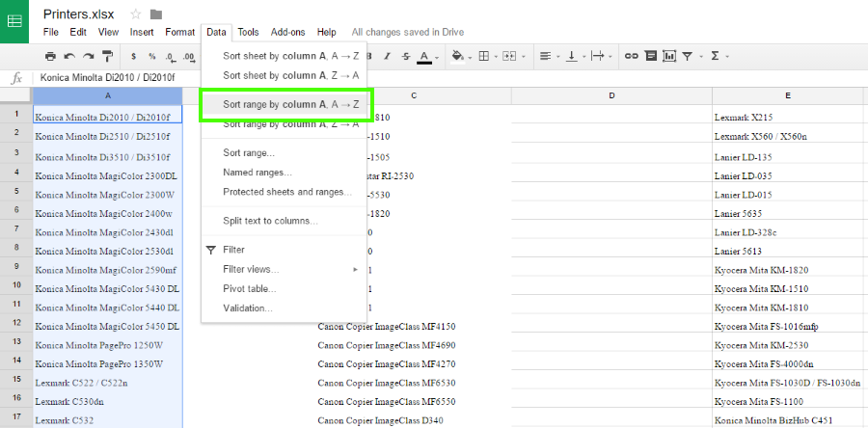
Task: Choose Pivot table...
Action: (x=284, y=288)
